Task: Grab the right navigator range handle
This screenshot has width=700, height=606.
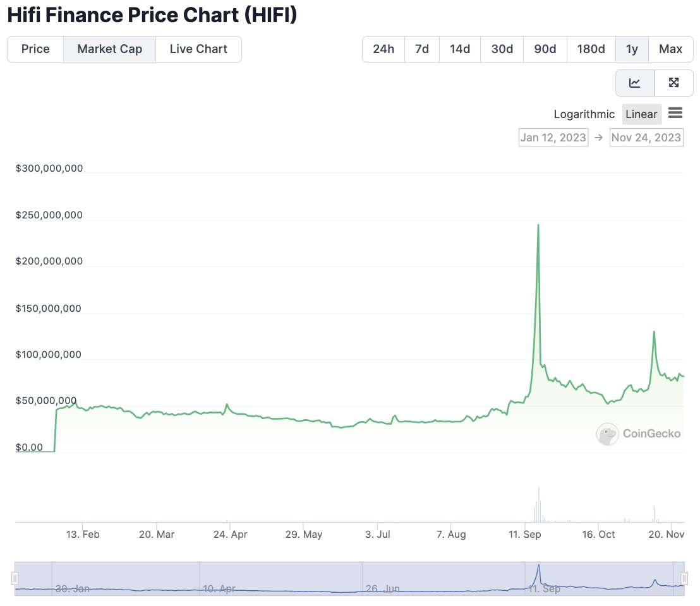Action: click(x=684, y=579)
